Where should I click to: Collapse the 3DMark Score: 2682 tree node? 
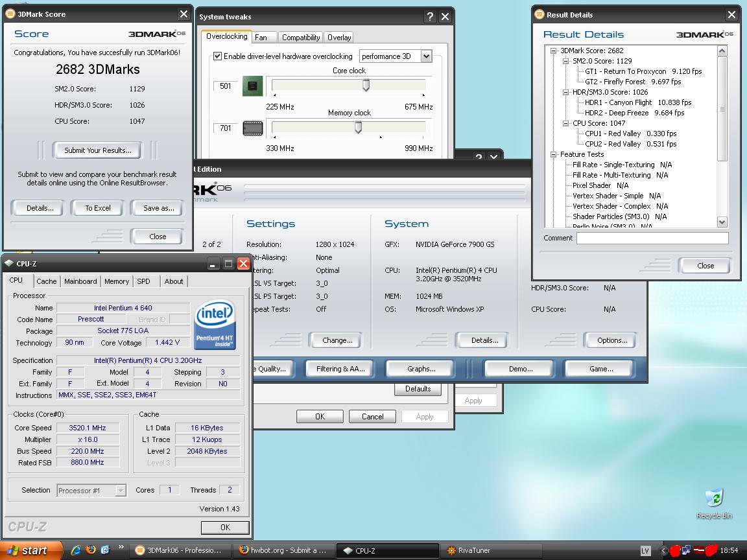coord(553,51)
